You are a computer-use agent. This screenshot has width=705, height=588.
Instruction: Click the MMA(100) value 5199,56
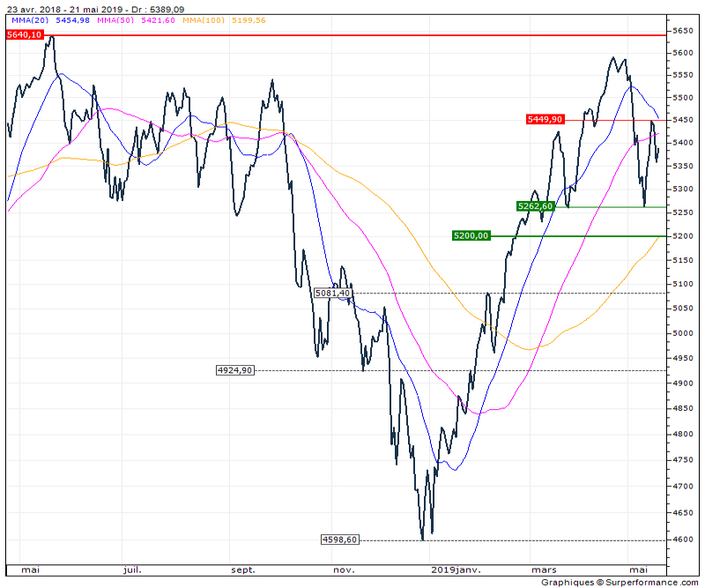point(249,20)
